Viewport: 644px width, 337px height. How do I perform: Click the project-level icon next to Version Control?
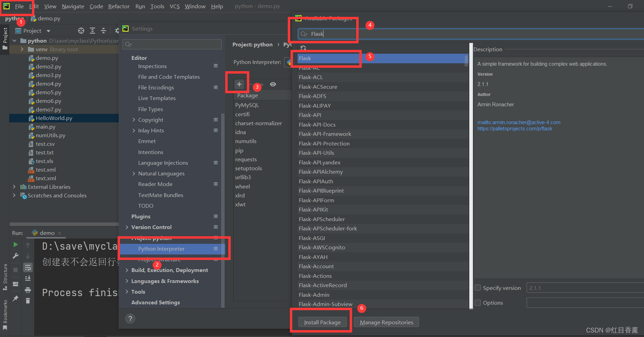216,227
